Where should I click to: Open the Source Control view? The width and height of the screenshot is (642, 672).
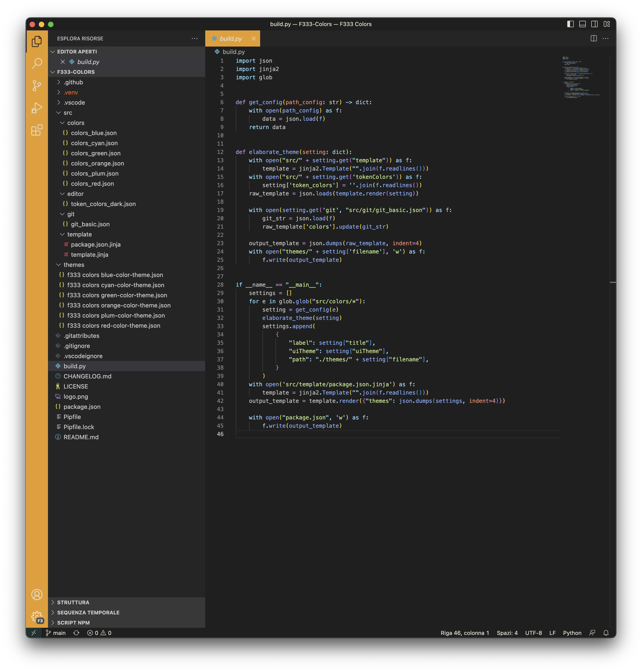point(37,85)
